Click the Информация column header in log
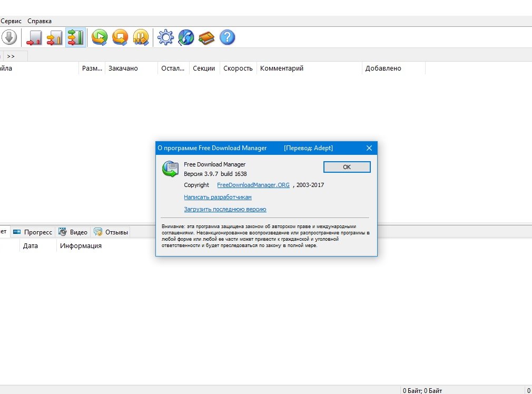 click(x=81, y=245)
